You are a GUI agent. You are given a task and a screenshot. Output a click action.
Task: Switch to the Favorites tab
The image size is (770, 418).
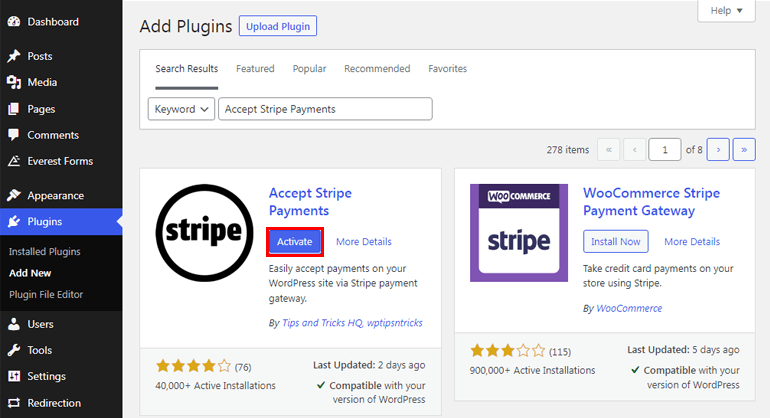[x=447, y=69]
